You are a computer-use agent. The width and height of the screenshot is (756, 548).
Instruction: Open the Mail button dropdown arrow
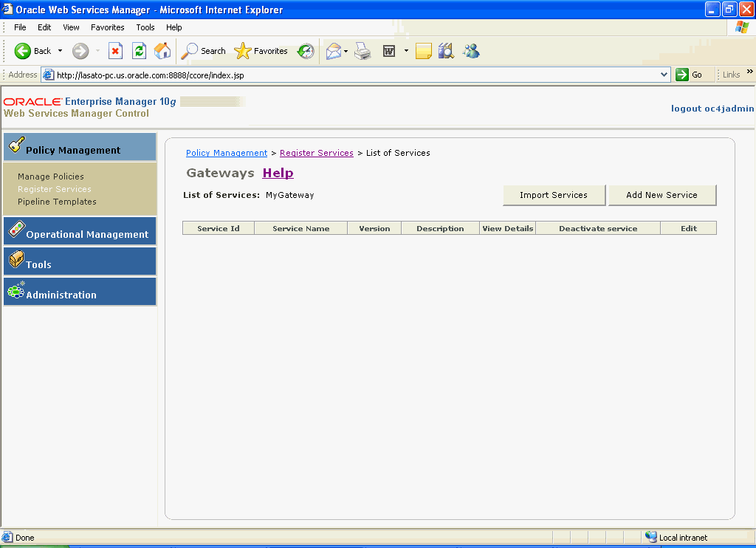(x=346, y=51)
